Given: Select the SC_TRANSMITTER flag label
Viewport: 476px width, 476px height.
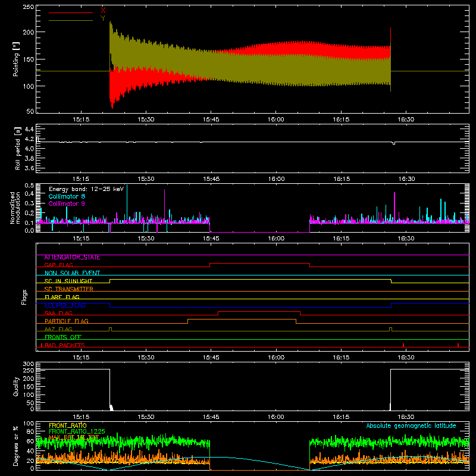Looking at the screenshot, I should [x=69, y=289].
